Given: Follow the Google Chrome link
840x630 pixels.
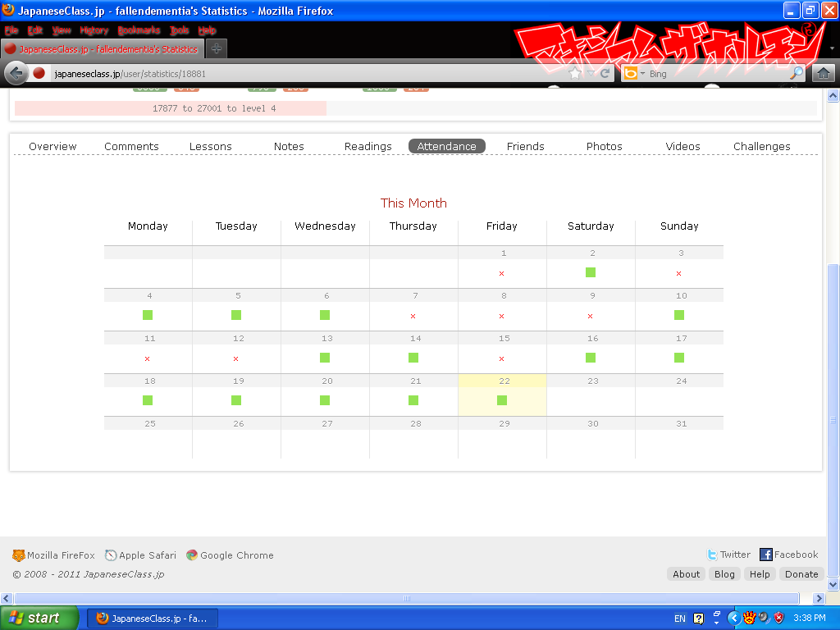Looking at the screenshot, I should tap(236, 555).
